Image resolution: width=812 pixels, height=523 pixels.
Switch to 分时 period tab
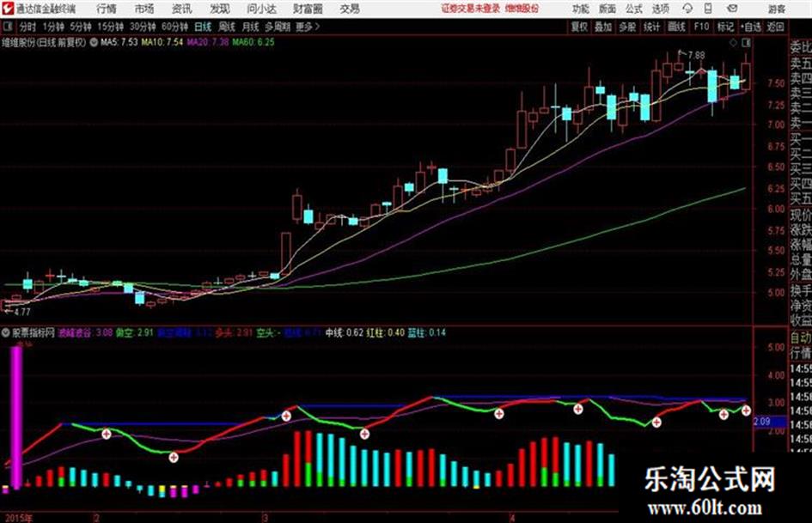(x=27, y=27)
